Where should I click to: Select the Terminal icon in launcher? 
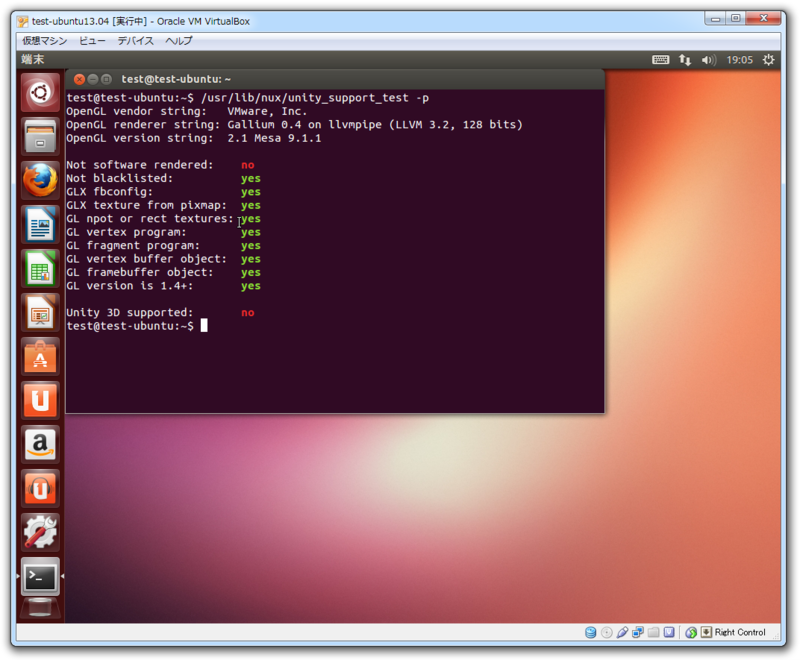pos(40,576)
